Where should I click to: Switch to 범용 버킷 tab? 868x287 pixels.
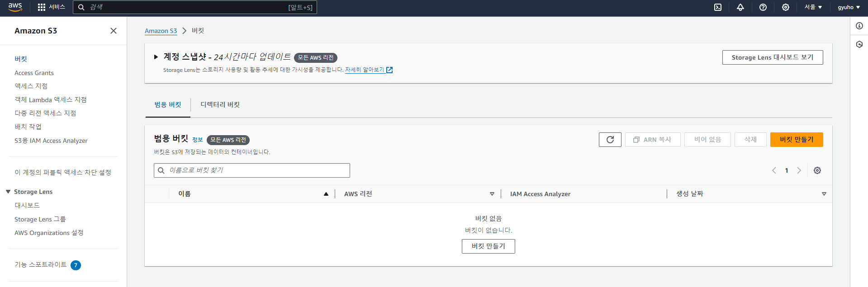click(168, 105)
